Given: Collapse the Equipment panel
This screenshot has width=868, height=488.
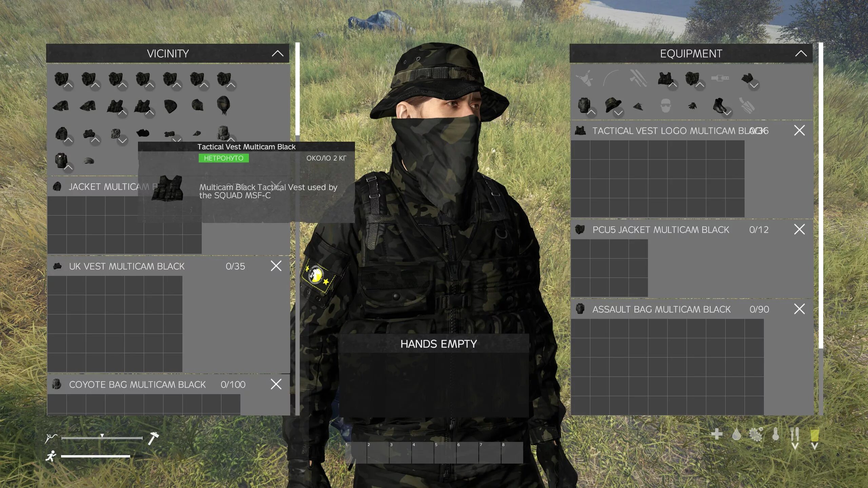Looking at the screenshot, I should (801, 54).
